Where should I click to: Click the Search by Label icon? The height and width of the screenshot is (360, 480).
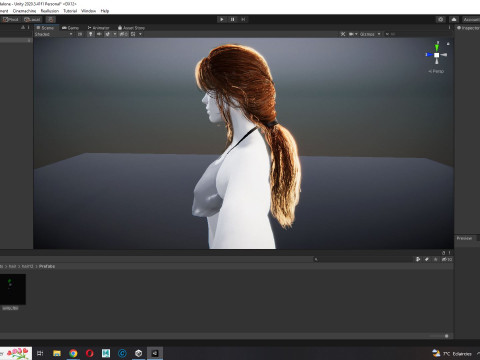pyautogui.click(x=427, y=259)
